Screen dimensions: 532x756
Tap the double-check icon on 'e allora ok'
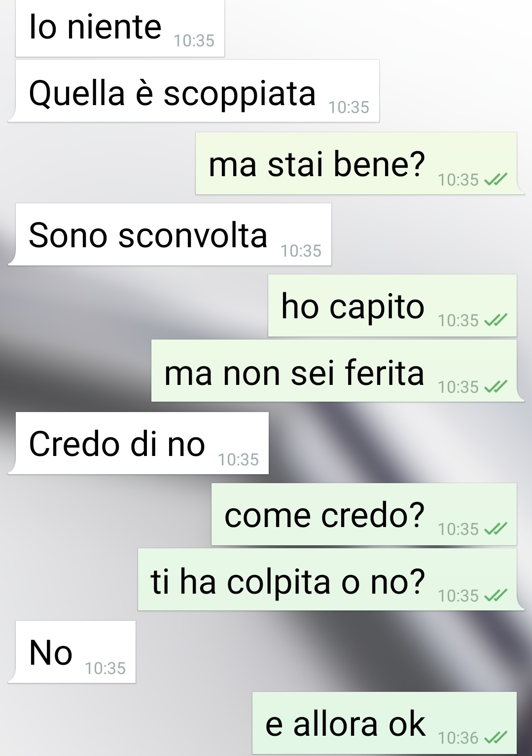tap(496, 738)
